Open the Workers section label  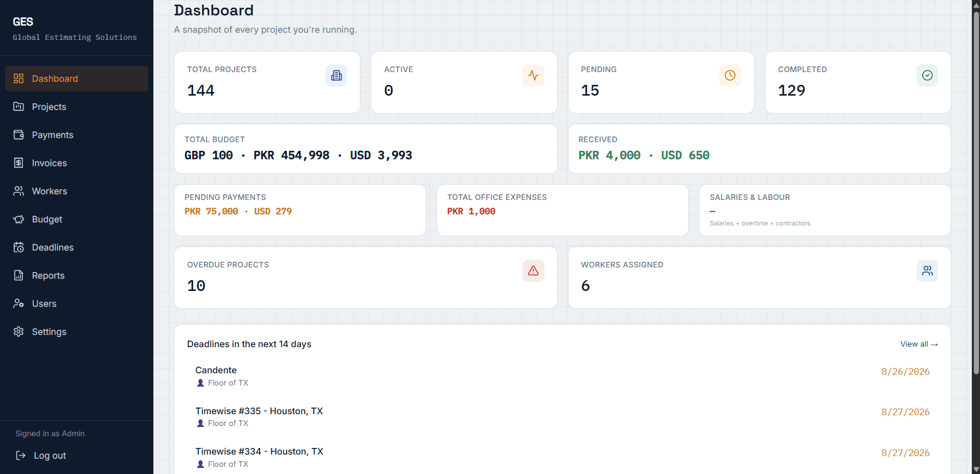50,191
